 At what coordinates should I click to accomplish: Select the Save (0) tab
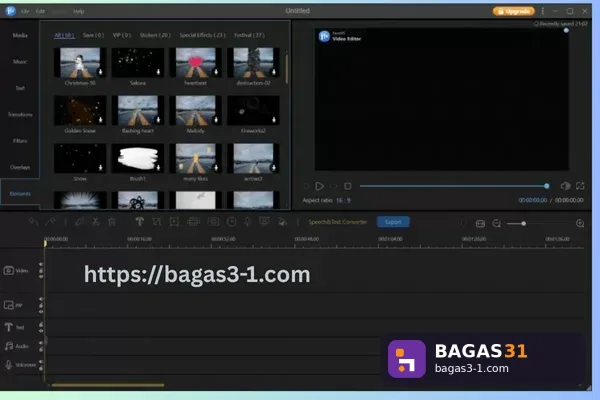[93, 35]
